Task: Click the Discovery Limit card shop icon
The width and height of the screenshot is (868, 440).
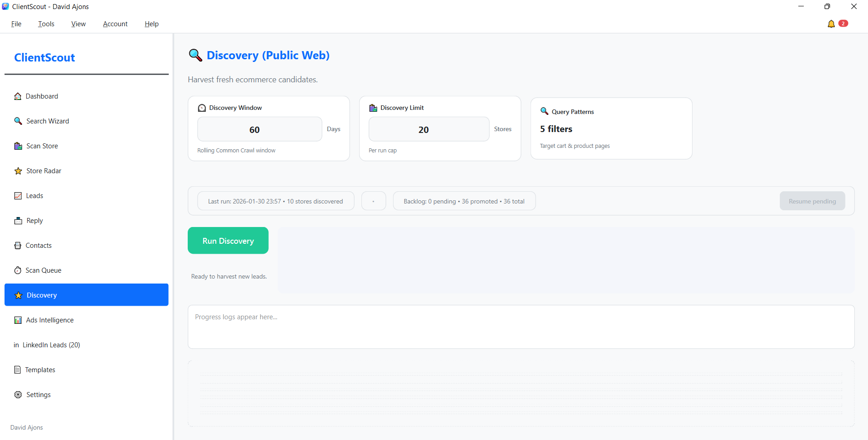Action: pos(373,108)
